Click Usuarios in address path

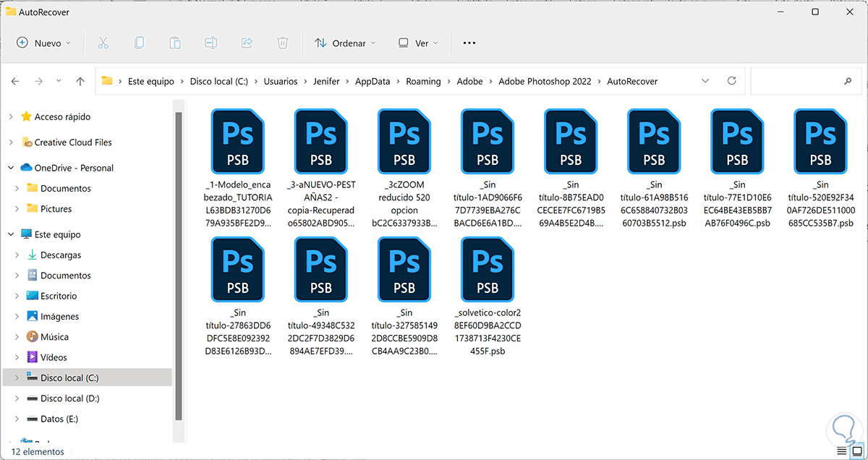(281, 82)
